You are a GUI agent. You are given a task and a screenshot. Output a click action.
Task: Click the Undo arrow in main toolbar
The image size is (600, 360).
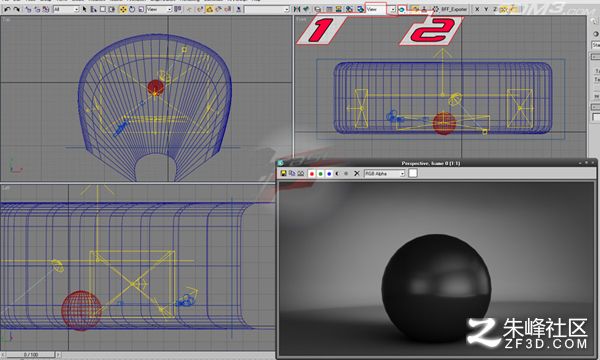[x=7, y=9]
